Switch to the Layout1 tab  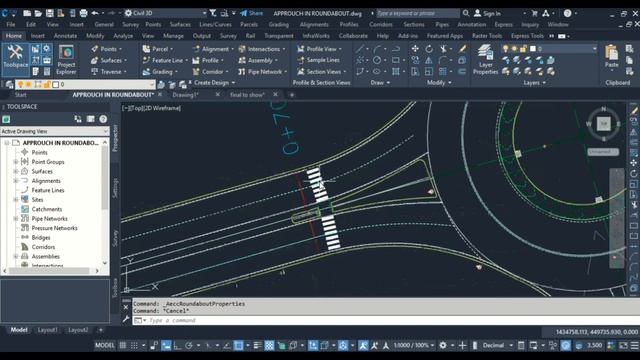(47, 330)
